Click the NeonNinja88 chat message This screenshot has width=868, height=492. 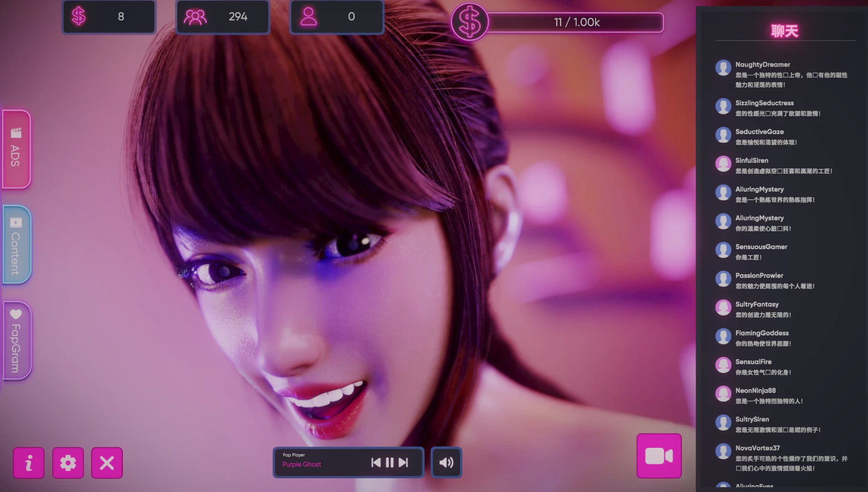coord(768,401)
